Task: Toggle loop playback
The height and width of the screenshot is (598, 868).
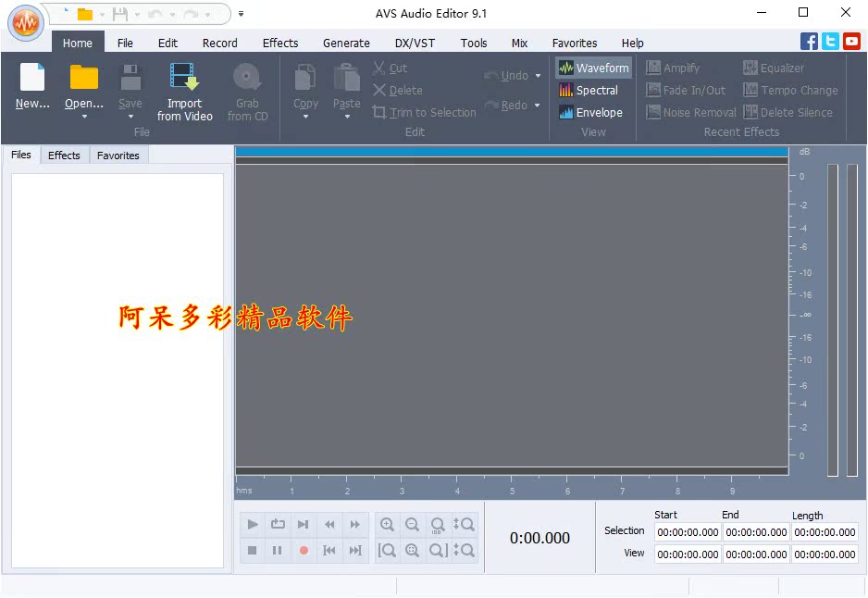Action: coord(278,524)
